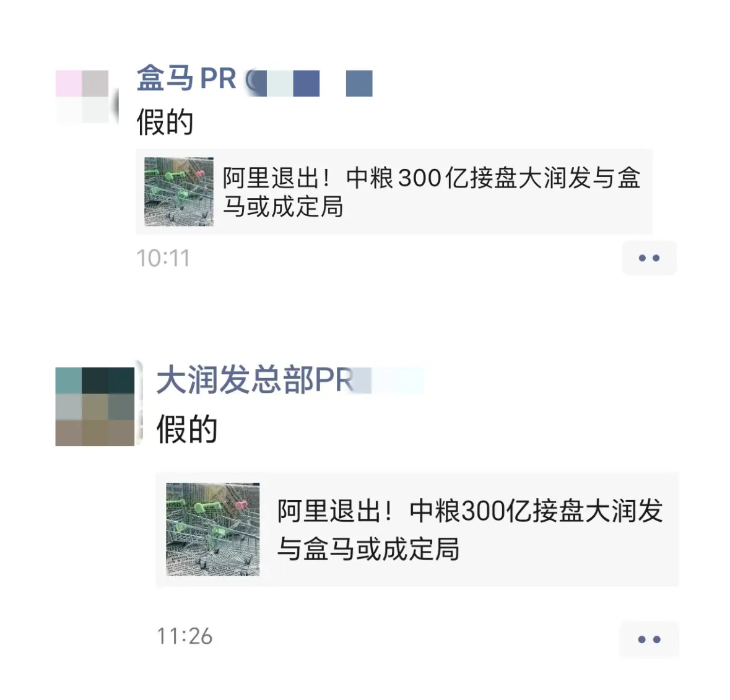
Task: Click the 10:11 timestamp
Action: 163,258
